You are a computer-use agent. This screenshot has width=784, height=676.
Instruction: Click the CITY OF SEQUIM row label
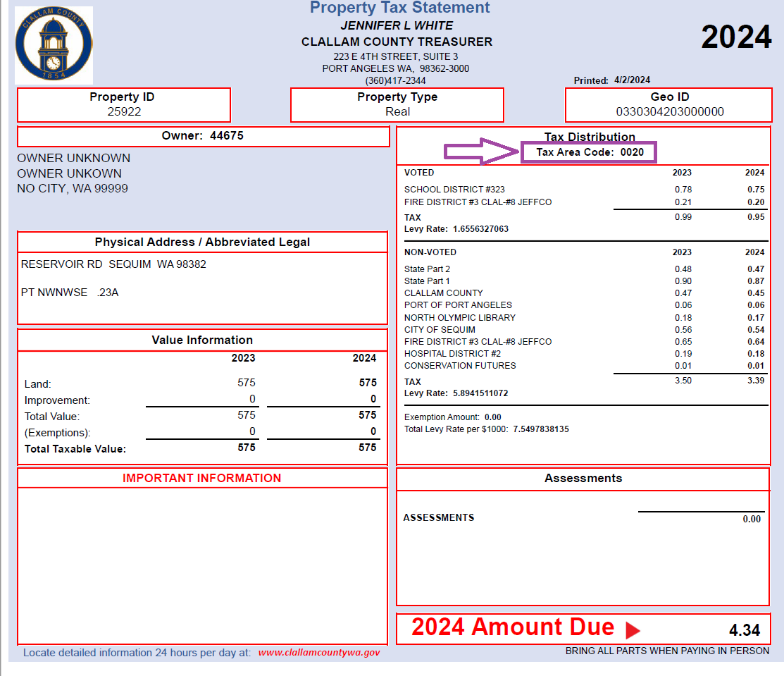(x=440, y=330)
